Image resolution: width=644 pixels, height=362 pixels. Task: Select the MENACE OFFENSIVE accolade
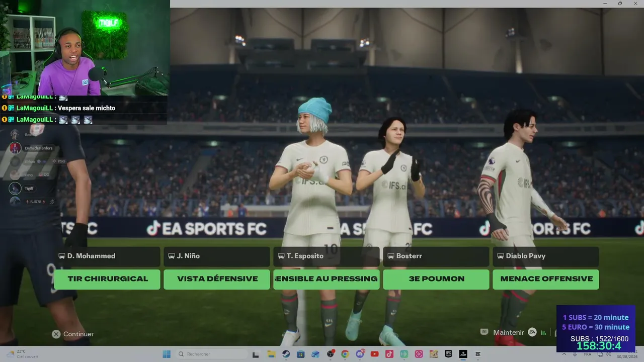(546, 279)
